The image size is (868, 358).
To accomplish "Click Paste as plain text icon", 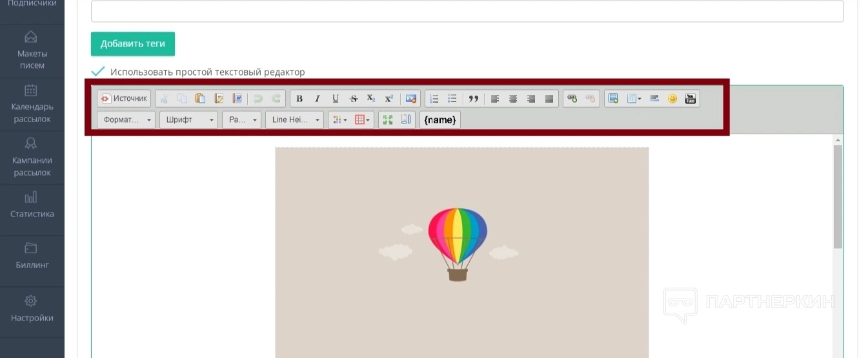I will point(219,99).
